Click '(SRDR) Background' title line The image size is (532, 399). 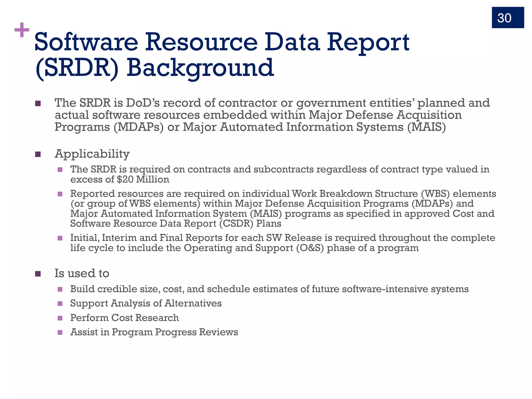pos(154,68)
